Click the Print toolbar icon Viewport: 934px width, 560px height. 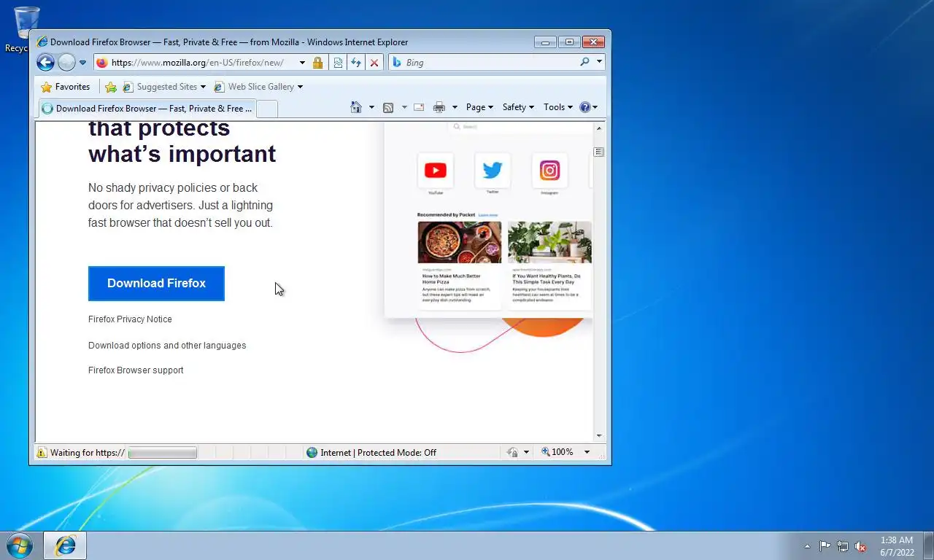pyautogui.click(x=439, y=107)
